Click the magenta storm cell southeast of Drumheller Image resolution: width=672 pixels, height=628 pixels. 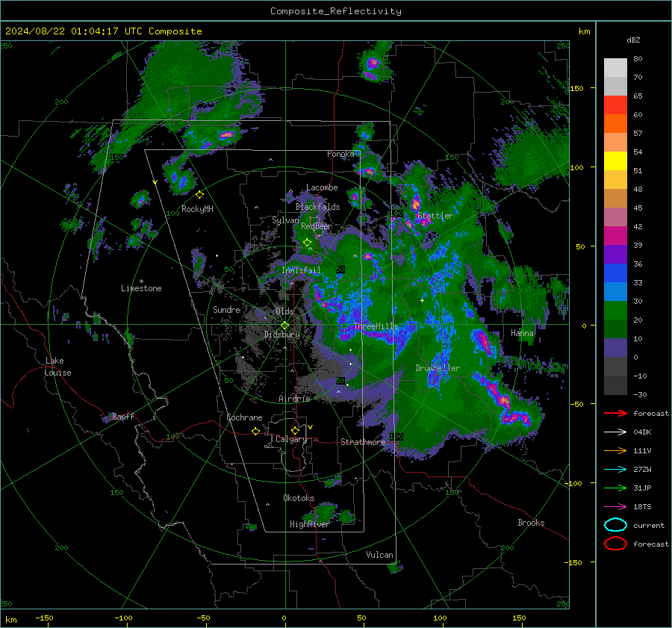(503, 400)
